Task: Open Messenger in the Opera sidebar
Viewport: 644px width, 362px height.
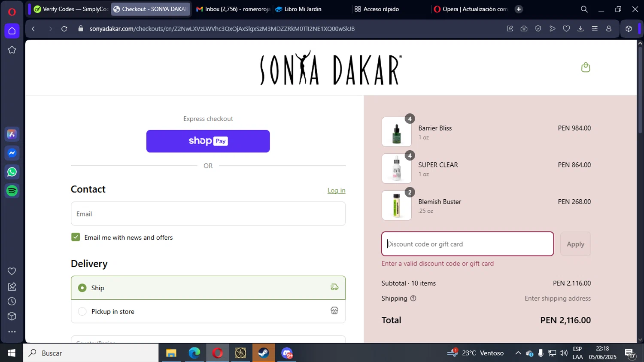Action: 12,153
